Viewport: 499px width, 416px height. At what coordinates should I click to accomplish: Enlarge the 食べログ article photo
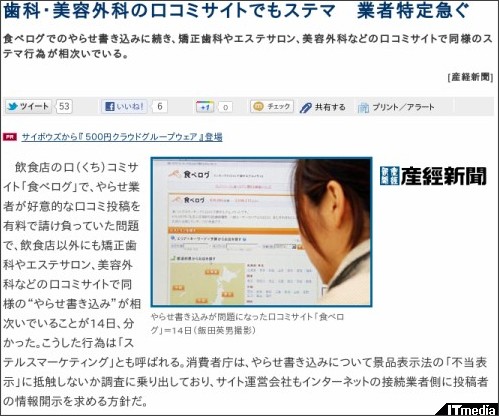[x=261, y=232]
